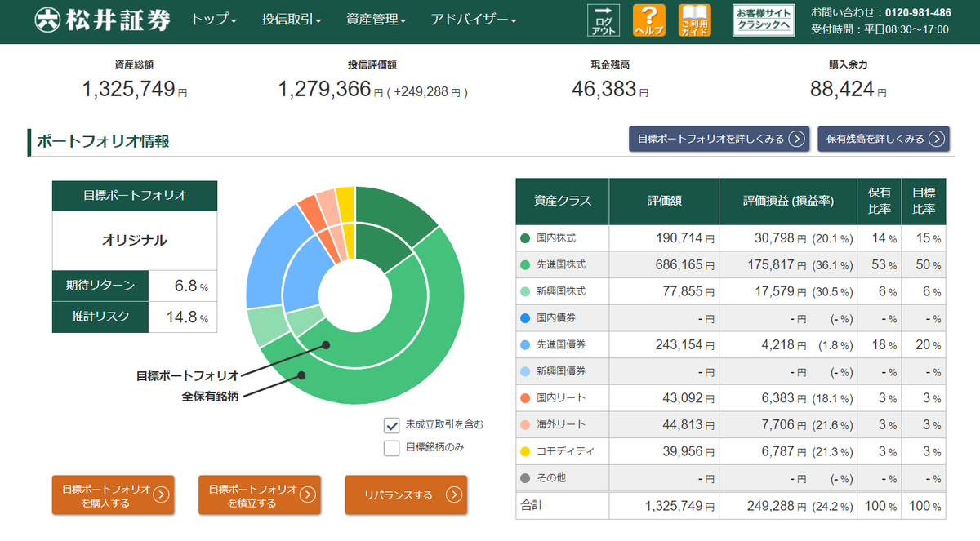
Task: Click the 国内リート orange legend dot
Action: (525, 397)
